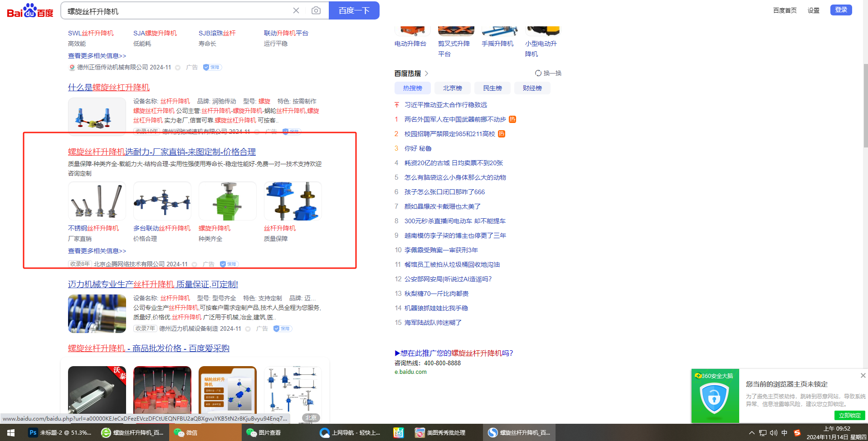Screen dimensions: 868x441
Task: Click the 保障 badge beside 北京企腾网络技术有限公司
Action: pos(229,264)
